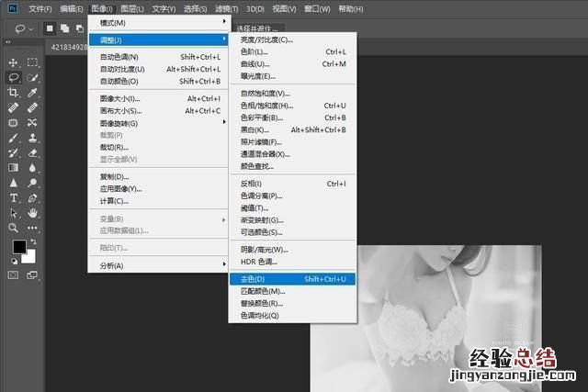Image resolution: width=588 pixels, height=392 pixels.
Task: Expand the 调整(J) submenu
Action: [x=159, y=39]
